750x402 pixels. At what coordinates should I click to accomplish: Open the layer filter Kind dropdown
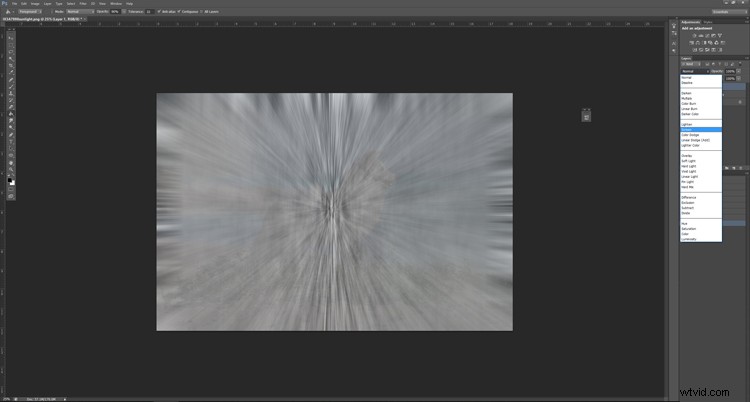(x=691, y=64)
